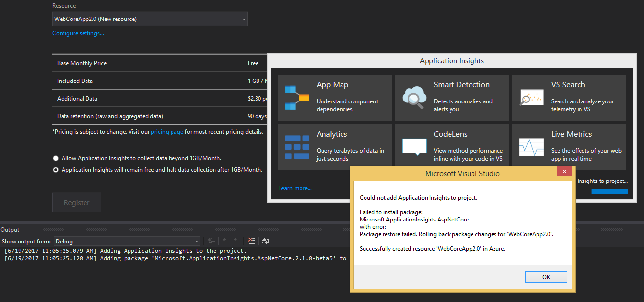Click the Application Insights panel header
Image resolution: width=644 pixels, height=302 pixels.
click(x=452, y=61)
